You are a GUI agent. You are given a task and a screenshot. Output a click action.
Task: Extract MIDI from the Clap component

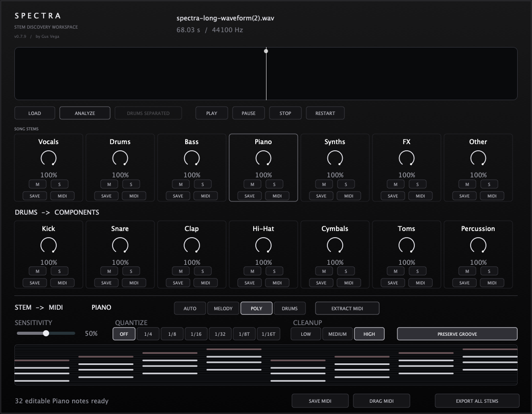pos(205,283)
